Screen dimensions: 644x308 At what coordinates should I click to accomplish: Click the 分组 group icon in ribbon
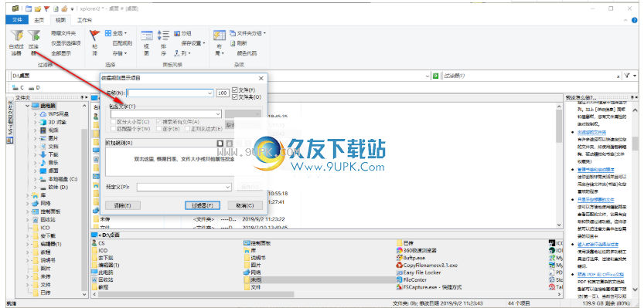coord(177,33)
